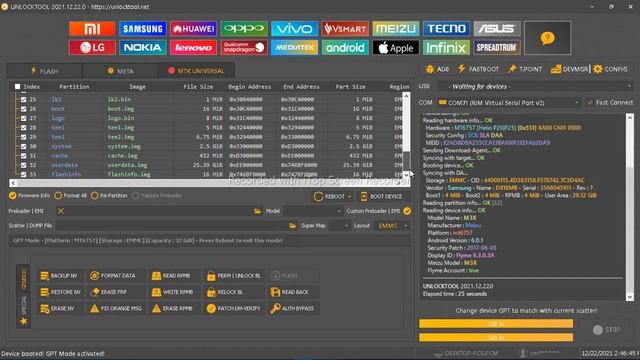Uncheck the system partition row

pyautogui.click(x=24, y=146)
